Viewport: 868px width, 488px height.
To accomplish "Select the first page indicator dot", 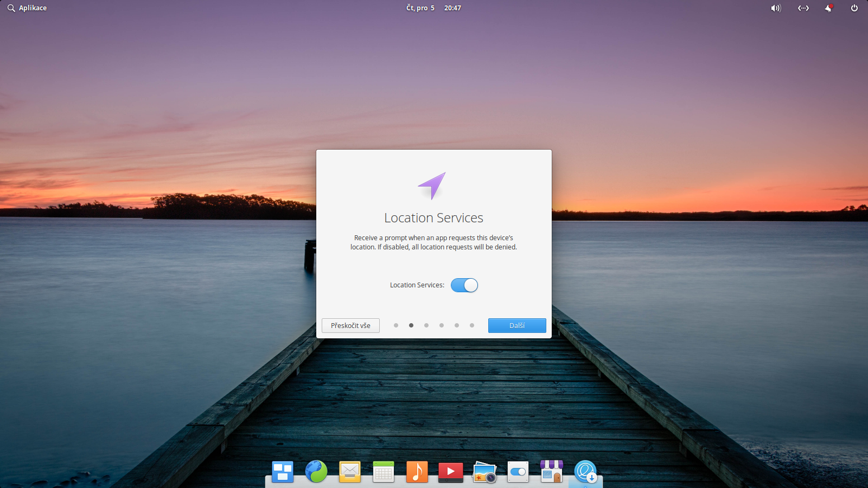I will tap(396, 325).
